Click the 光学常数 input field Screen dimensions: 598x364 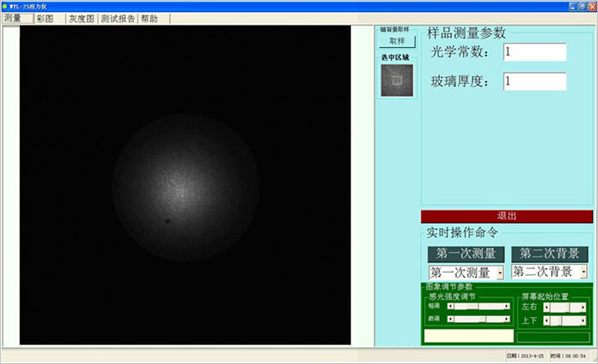pos(534,53)
